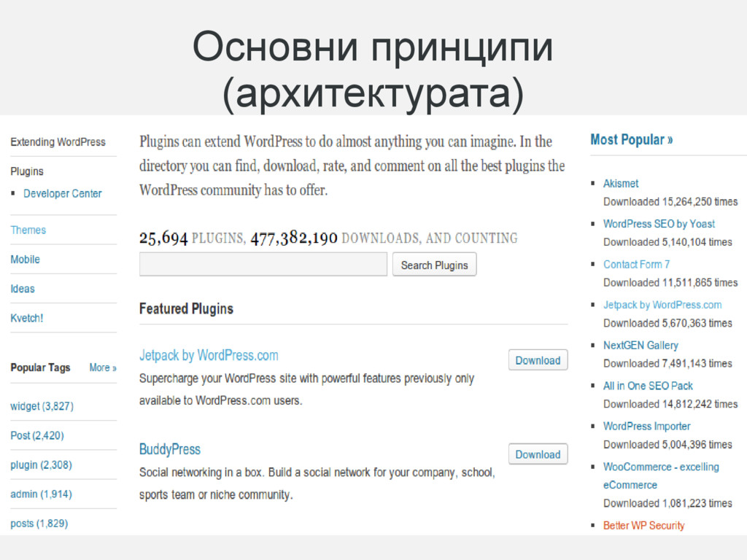Go to the Mobile section
The width and height of the screenshot is (747, 560).
(26, 260)
